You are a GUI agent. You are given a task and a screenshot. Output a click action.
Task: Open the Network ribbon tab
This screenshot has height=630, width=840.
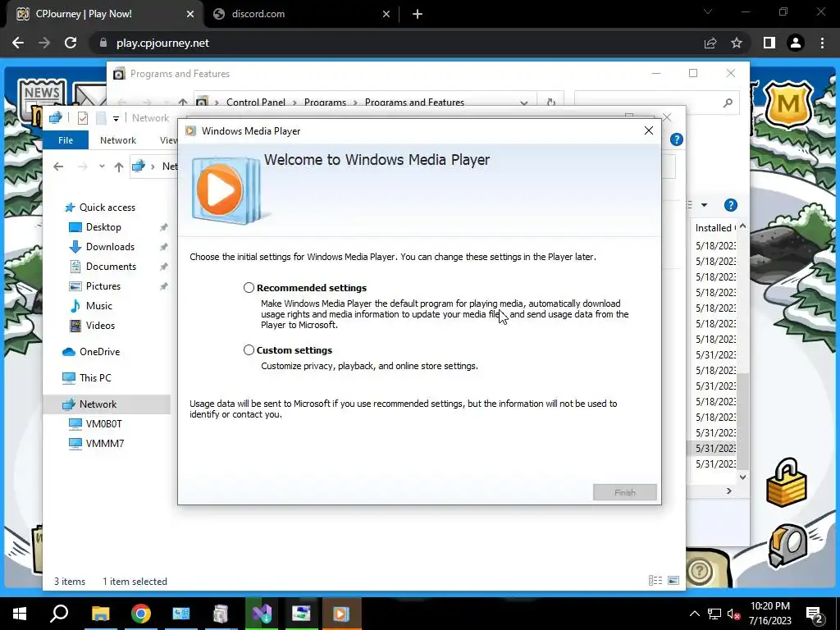click(118, 139)
